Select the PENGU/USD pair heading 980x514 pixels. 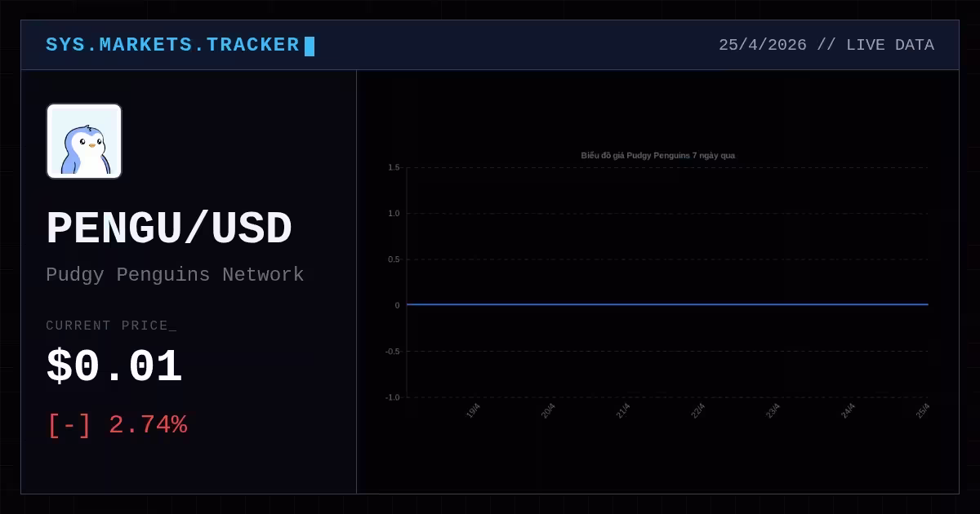click(x=169, y=228)
